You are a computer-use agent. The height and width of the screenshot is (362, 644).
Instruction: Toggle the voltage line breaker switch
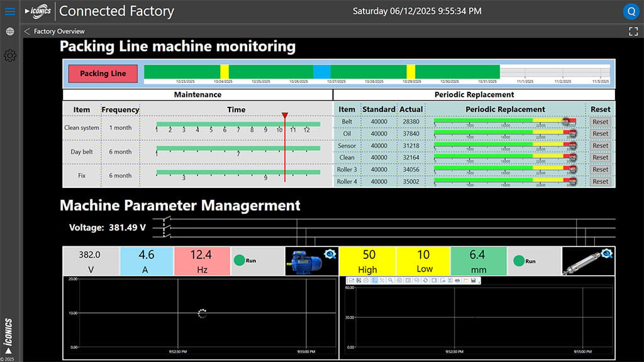pos(166,228)
